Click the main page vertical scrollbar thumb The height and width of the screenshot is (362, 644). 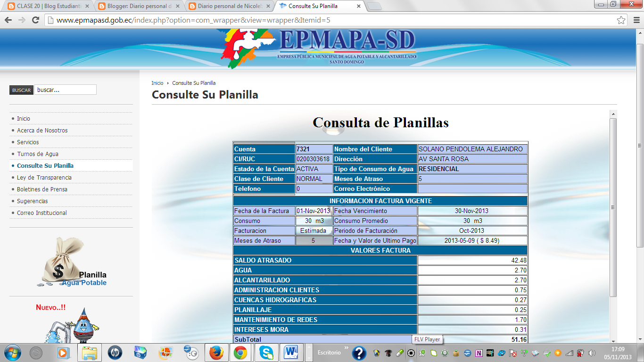tap(640, 145)
